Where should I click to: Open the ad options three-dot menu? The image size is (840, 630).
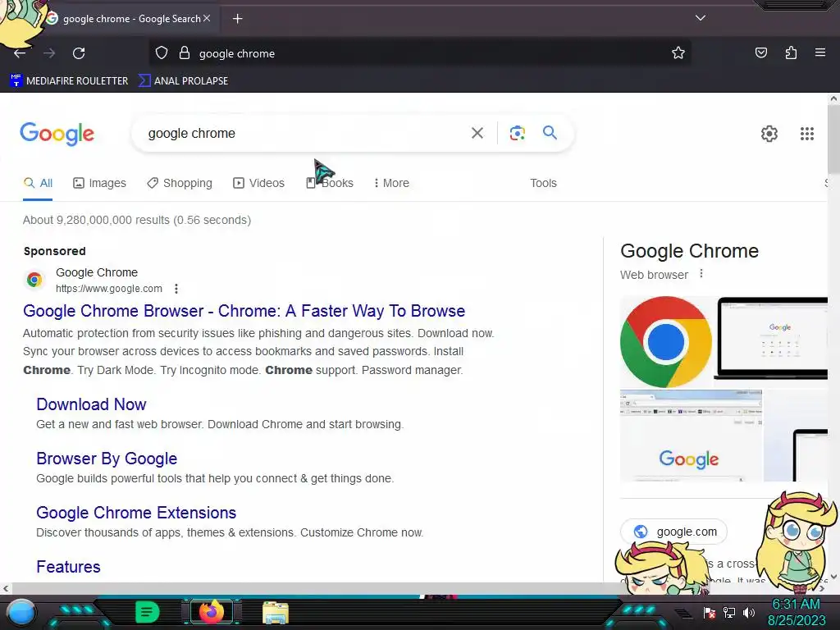tap(176, 289)
